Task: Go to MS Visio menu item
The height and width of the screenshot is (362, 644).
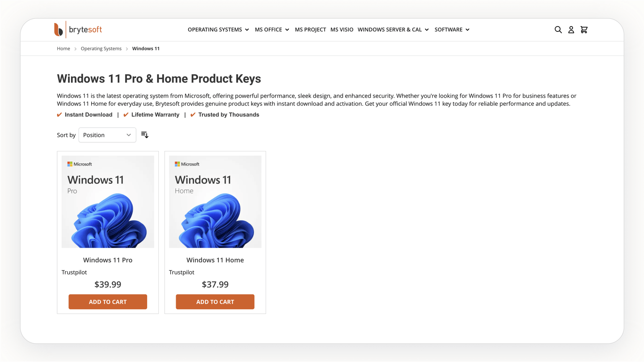Action: pos(342,29)
